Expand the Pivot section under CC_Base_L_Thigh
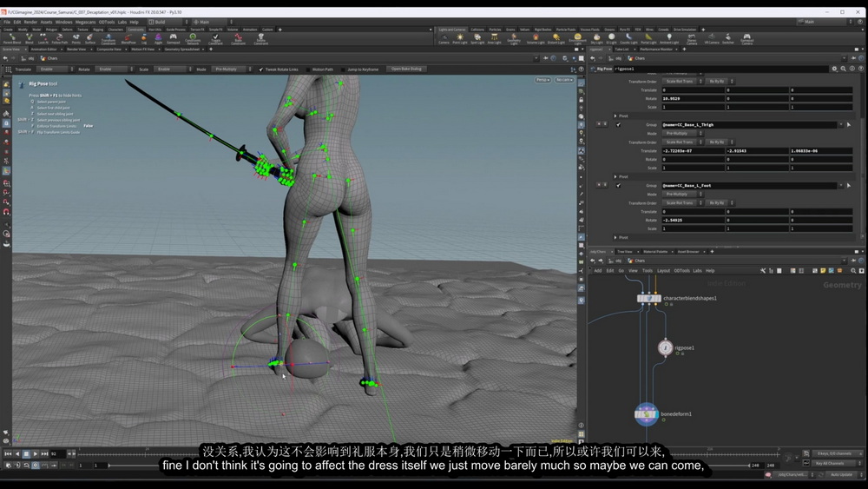Image resolution: width=868 pixels, height=489 pixels. click(x=615, y=176)
